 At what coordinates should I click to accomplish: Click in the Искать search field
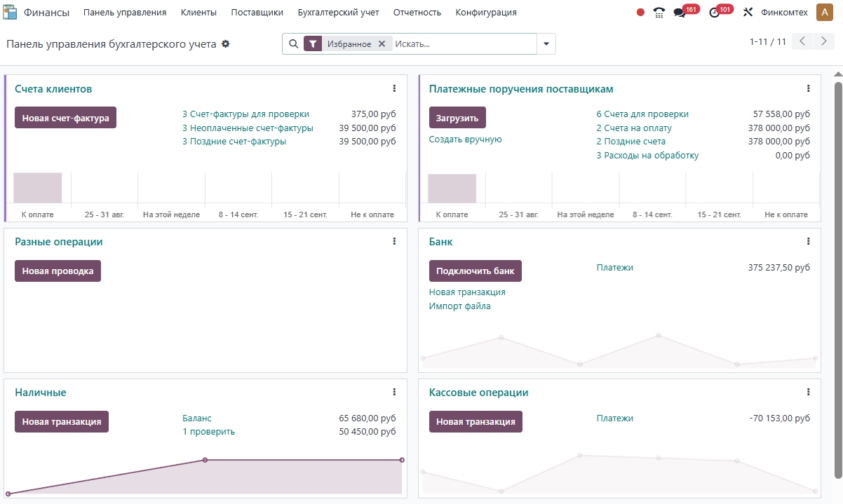tap(463, 43)
